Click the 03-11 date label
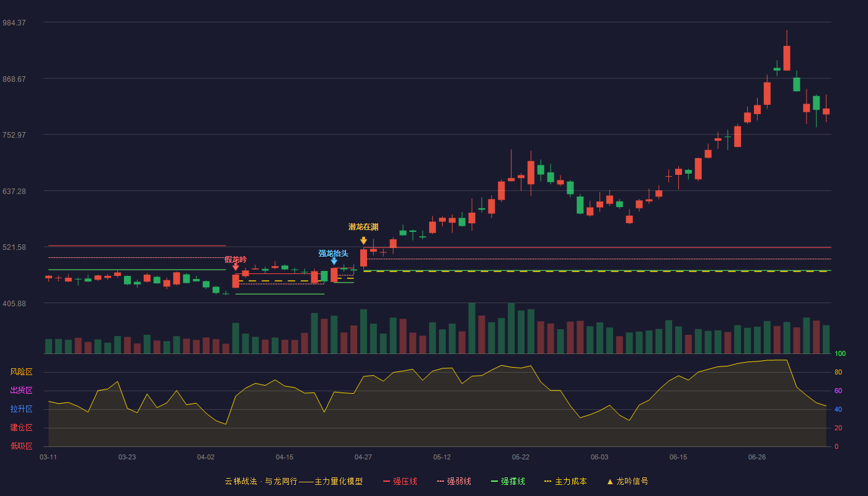 click(48, 457)
